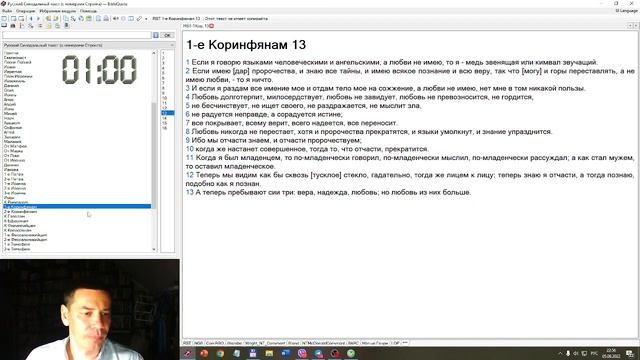This screenshot has width=640, height=360.
Task: Click the chain link icon in the toolbar
Action: pos(139,18)
